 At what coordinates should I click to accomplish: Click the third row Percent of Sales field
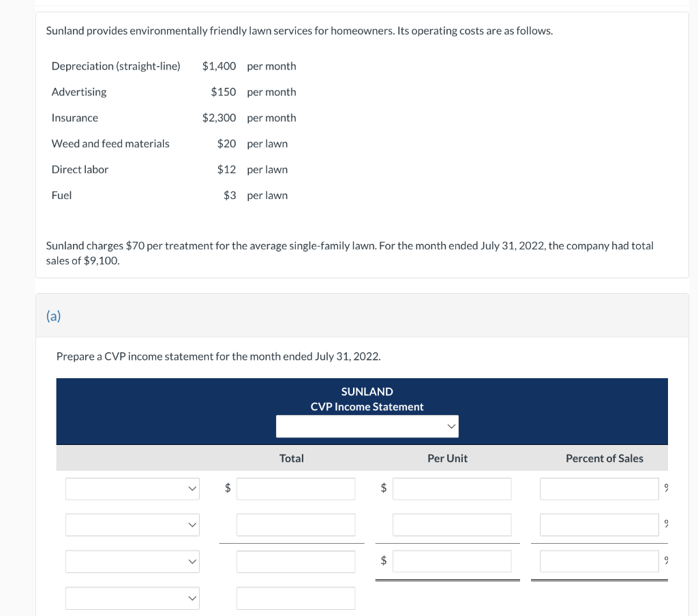[x=599, y=561]
